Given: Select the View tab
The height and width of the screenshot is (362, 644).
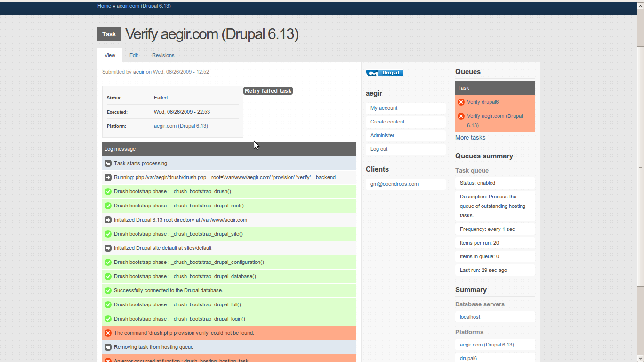Looking at the screenshot, I should [x=110, y=55].
